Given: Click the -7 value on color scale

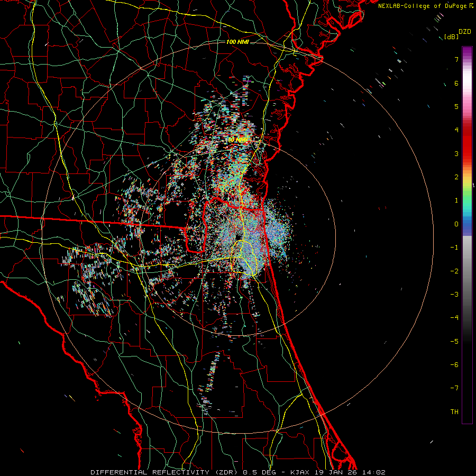Looking at the screenshot, I should coord(454,388).
